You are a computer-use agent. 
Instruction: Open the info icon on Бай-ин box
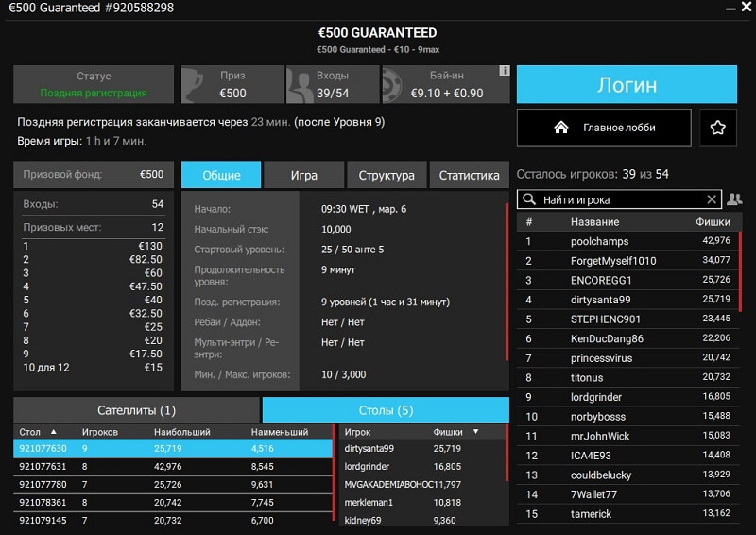pos(505,71)
